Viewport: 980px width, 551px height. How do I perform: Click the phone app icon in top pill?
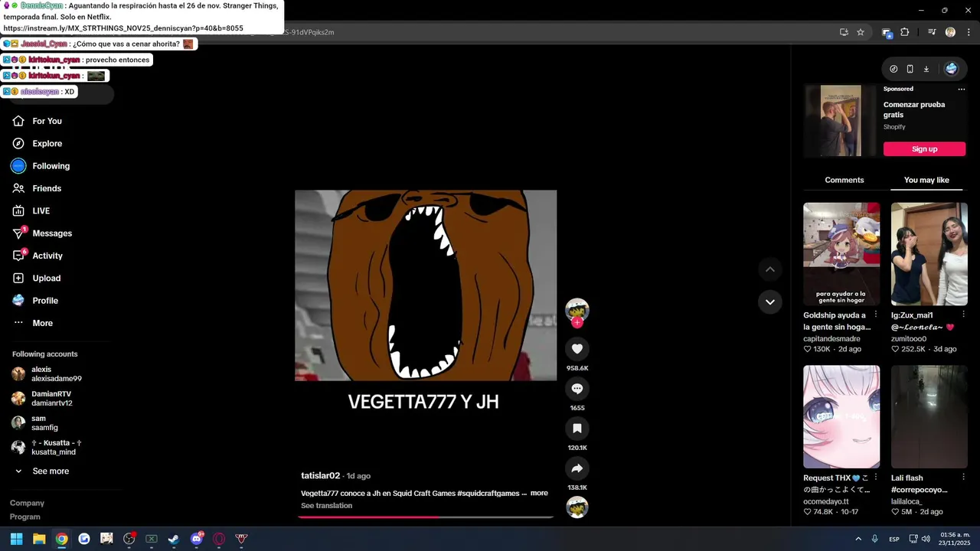(x=910, y=69)
